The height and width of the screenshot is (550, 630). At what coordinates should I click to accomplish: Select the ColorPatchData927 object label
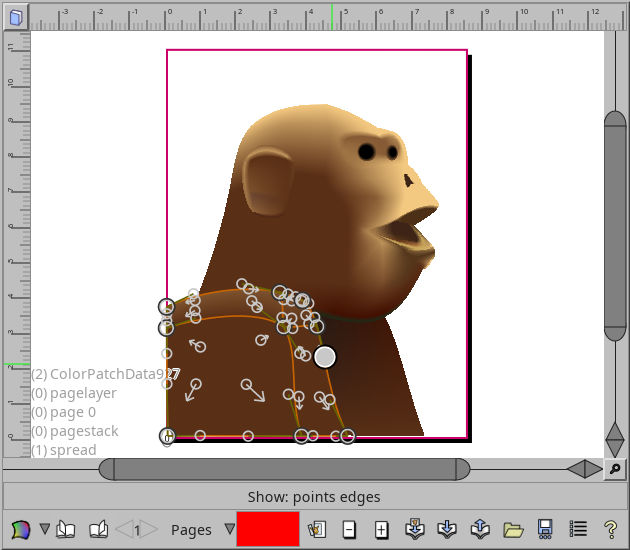[x=106, y=374]
